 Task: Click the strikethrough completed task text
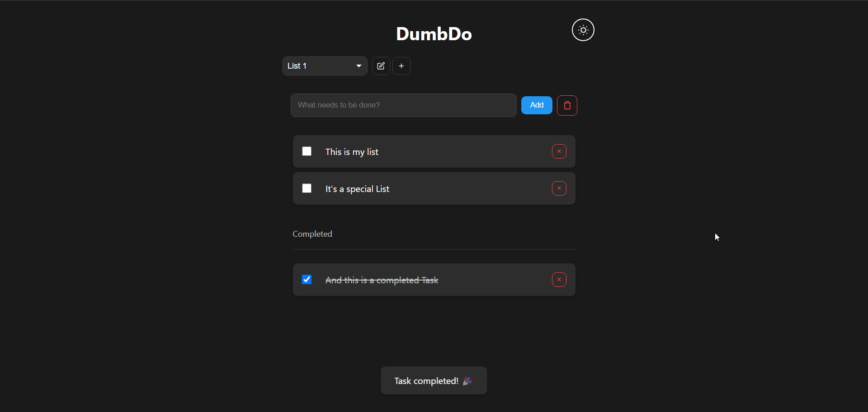pos(381,280)
